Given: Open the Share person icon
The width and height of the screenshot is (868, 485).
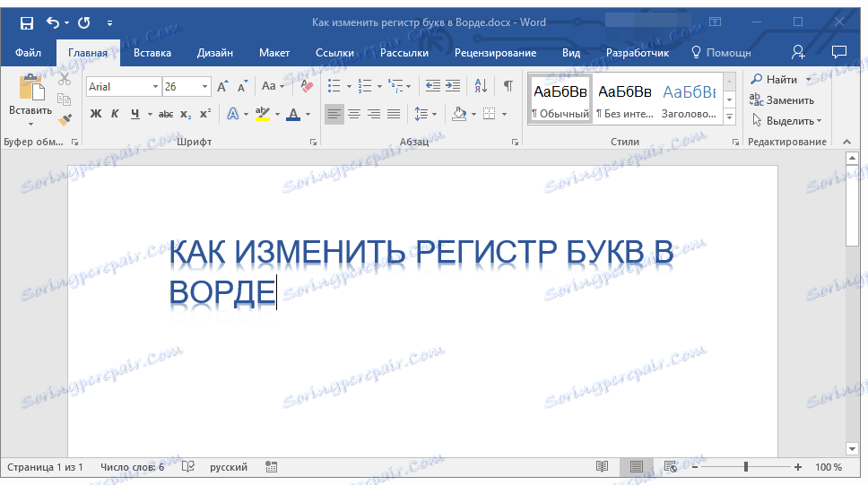Looking at the screenshot, I should point(798,53).
